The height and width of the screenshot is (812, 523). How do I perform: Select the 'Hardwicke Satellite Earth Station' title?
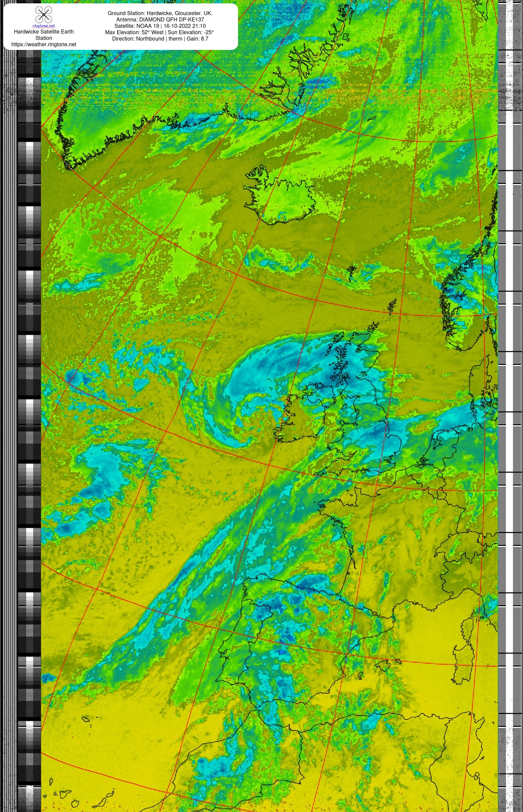coord(44,35)
